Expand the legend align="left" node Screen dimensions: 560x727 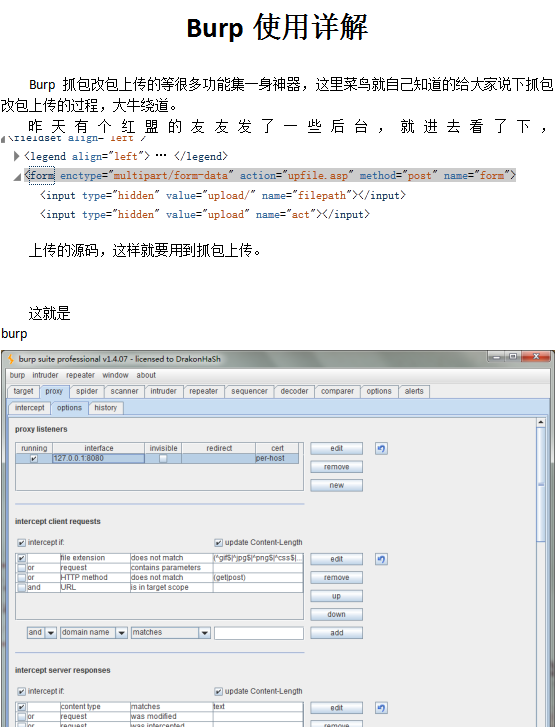(17, 156)
